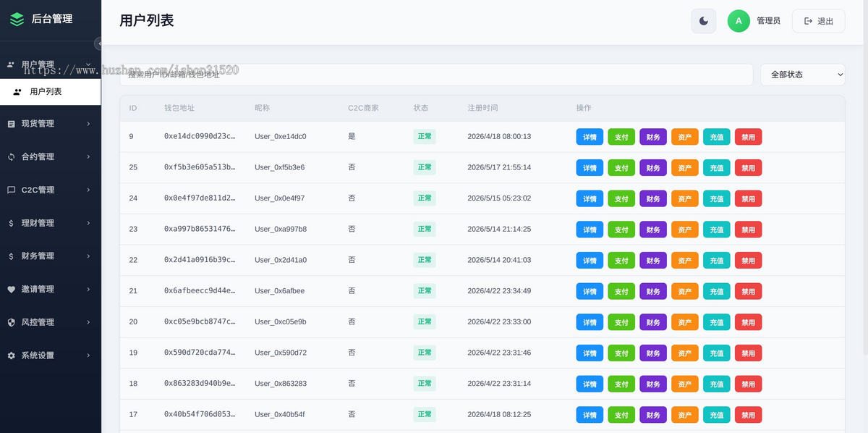Open 详情 for user ID 20
Viewport: 868px width, 433px height.
coord(590,322)
